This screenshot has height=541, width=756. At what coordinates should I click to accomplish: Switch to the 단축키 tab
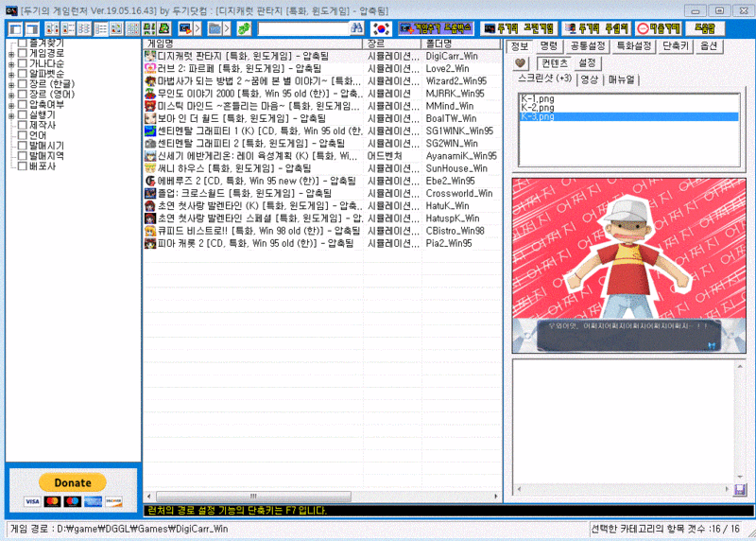click(x=676, y=45)
